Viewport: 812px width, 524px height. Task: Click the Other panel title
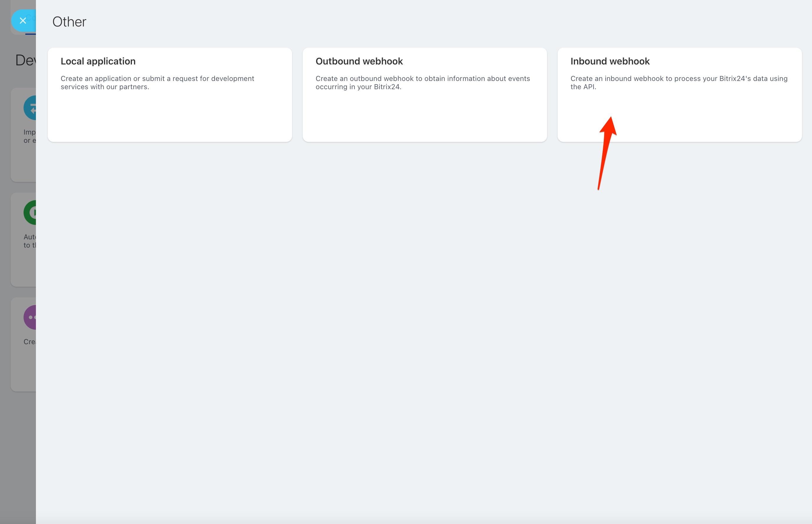(x=69, y=22)
